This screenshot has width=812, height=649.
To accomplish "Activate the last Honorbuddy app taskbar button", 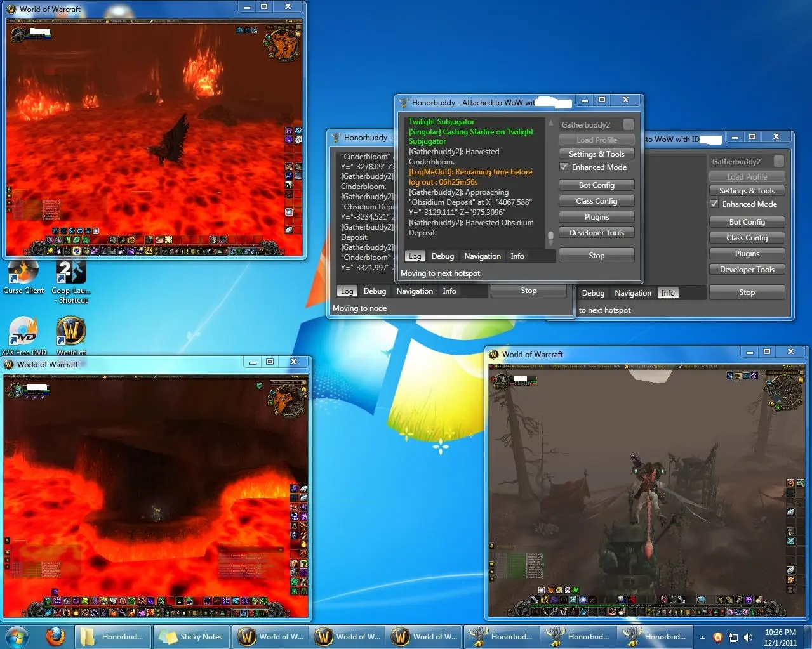I will (656, 636).
